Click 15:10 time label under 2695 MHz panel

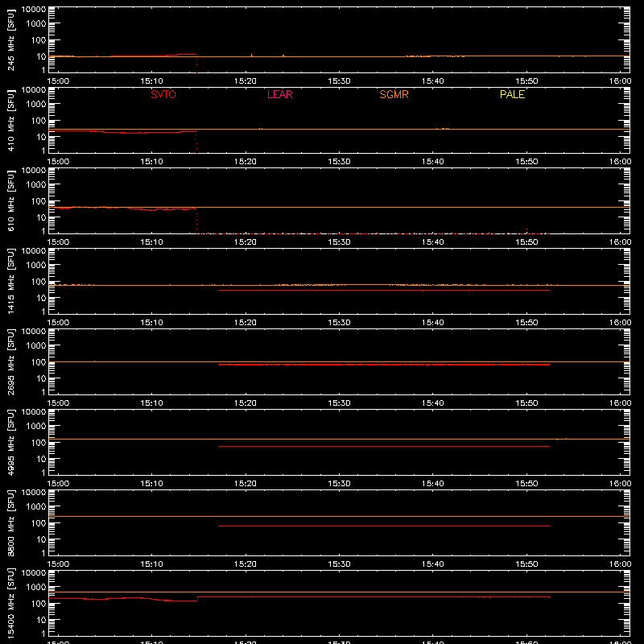[151, 403]
